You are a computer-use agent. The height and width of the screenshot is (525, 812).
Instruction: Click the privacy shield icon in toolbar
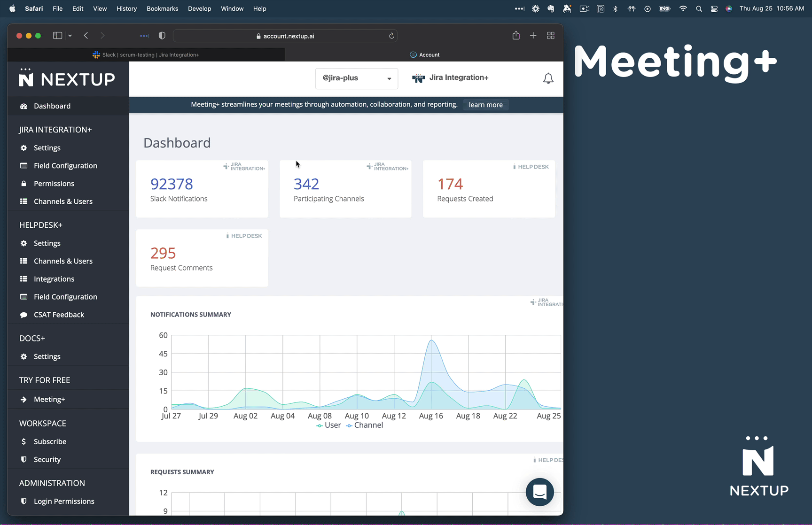pyautogui.click(x=162, y=36)
